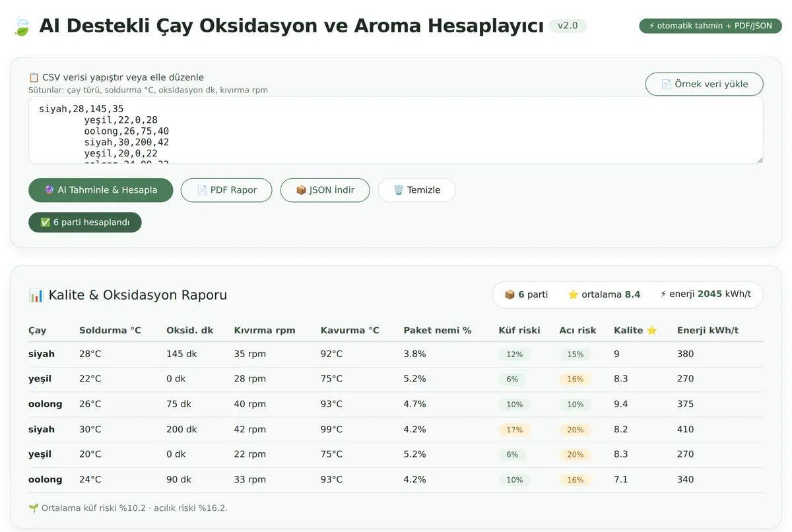Click the 33 rpm kıvırma cell

(x=250, y=479)
